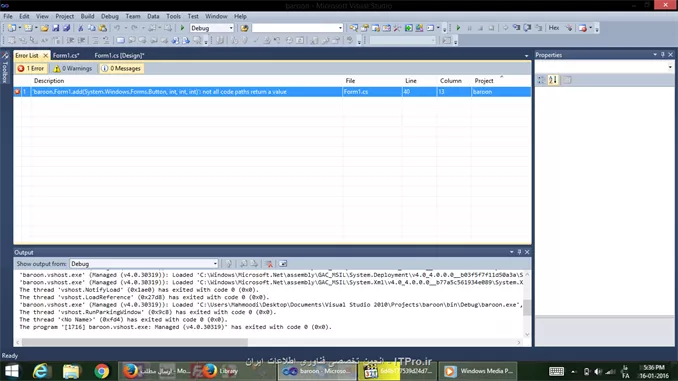Toggle the 0 Warnings filter button
This screenshot has width=678, height=381.
(x=73, y=68)
